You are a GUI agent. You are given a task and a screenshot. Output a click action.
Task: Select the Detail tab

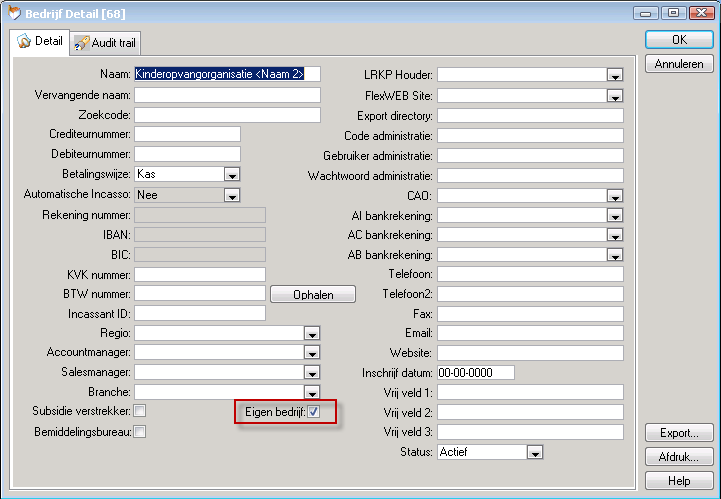click(x=40, y=42)
